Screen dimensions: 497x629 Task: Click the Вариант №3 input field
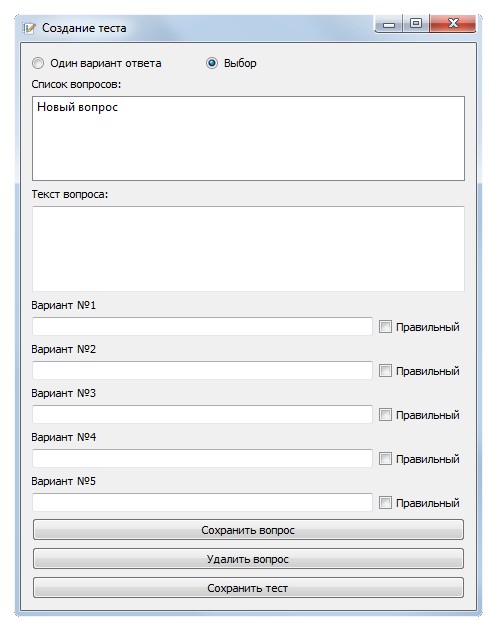pos(202,414)
